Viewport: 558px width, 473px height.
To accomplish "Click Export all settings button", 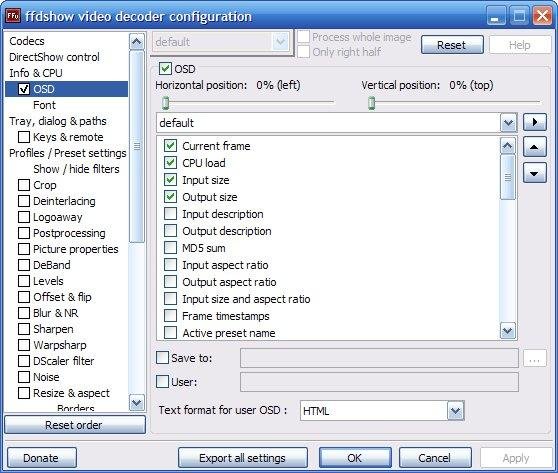I will 243,458.
